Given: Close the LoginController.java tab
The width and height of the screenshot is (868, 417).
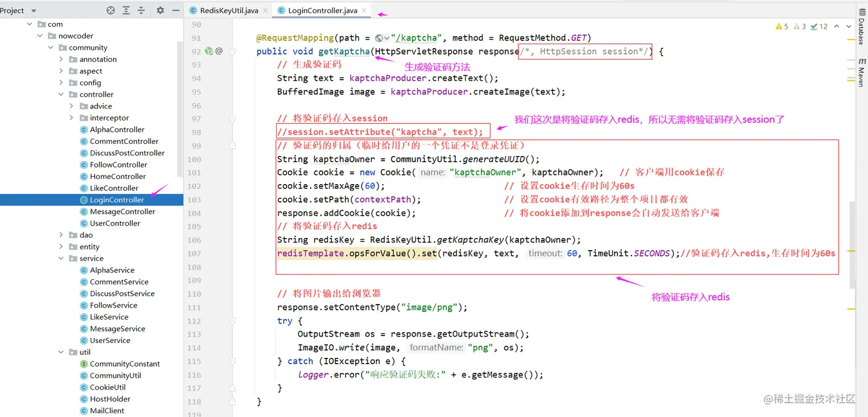Looking at the screenshot, I should click(363, 11).
